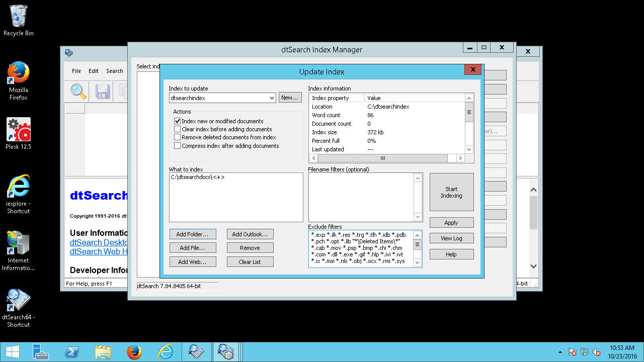Select the Word count row
The image size is (644, 362).
[x=387, y=115]
